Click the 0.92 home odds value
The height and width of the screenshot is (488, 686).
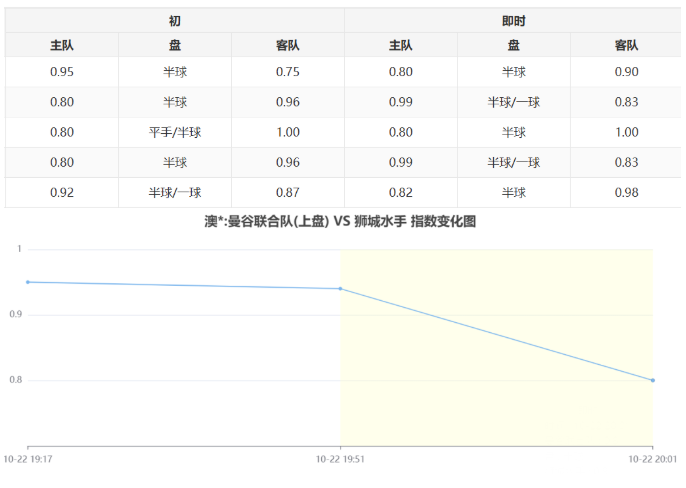point(62,193)
